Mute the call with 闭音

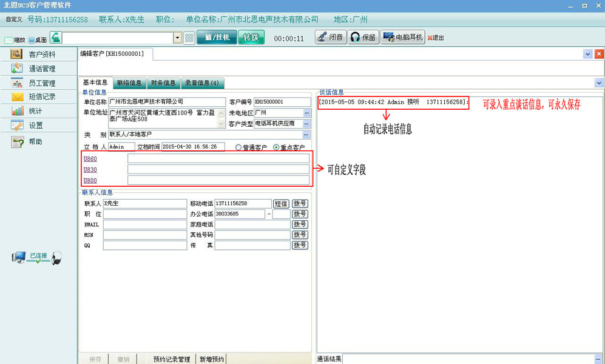tap(330, 38)
